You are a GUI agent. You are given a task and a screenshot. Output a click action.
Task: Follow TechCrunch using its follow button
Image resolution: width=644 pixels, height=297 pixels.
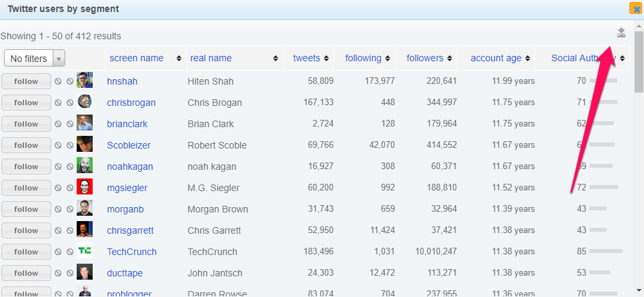[x=26, y=252]
